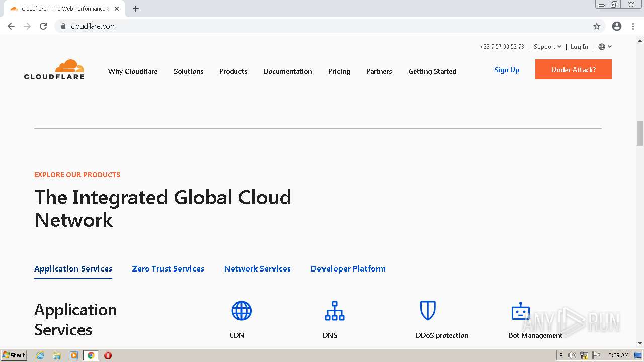Open the Chrome profile avatar

point(617,26)
